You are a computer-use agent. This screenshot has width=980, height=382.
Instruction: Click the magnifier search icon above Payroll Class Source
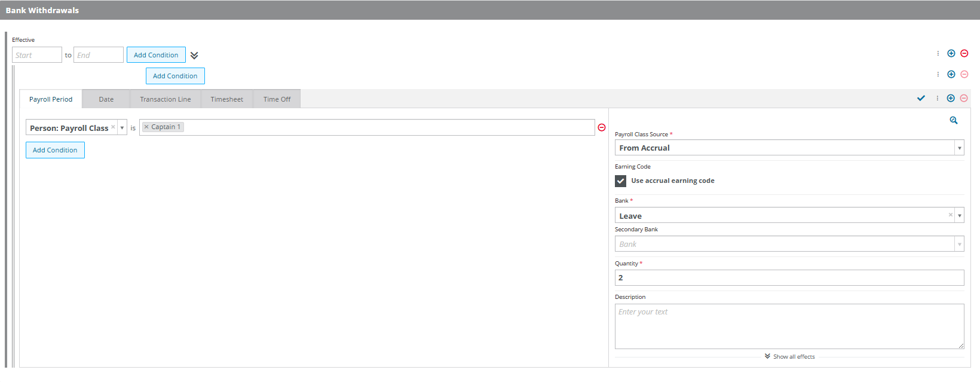pos(954,121)
